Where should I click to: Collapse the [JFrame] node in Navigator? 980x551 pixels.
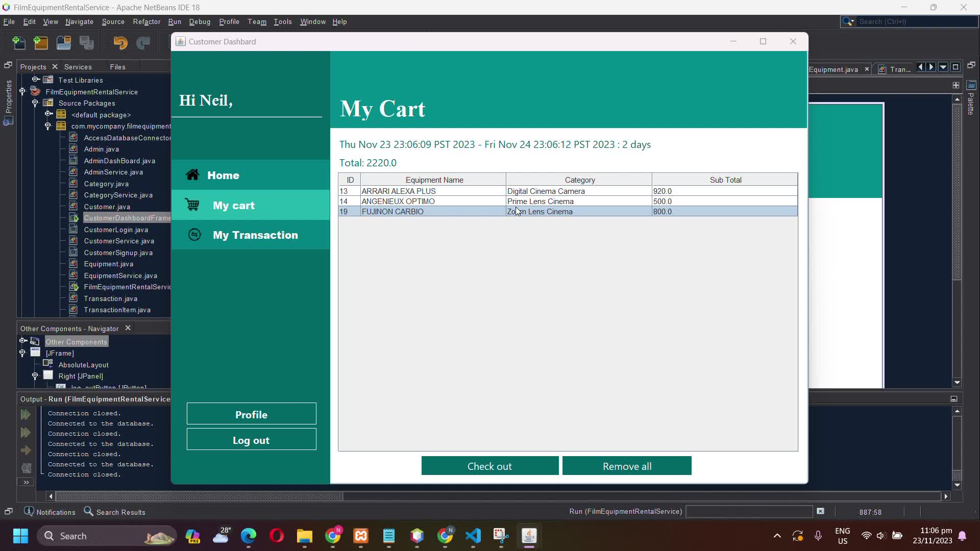(22, 353)
